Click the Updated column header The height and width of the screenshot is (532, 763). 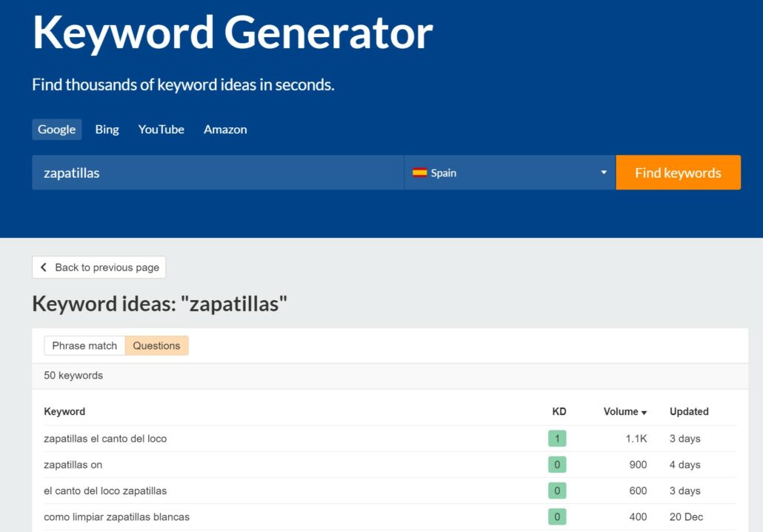coord(689,412)
